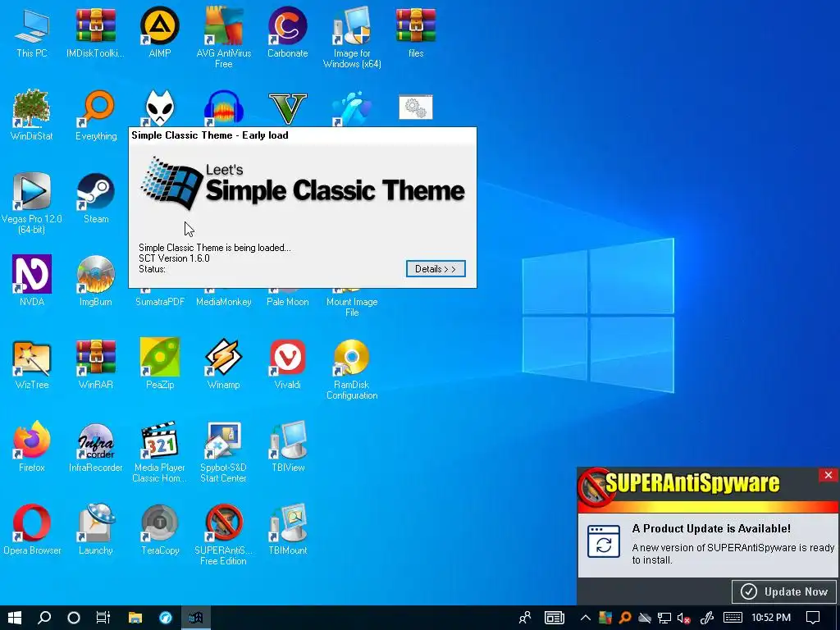
Task: Select the Launchy shortcut icon
Action: 95,523
